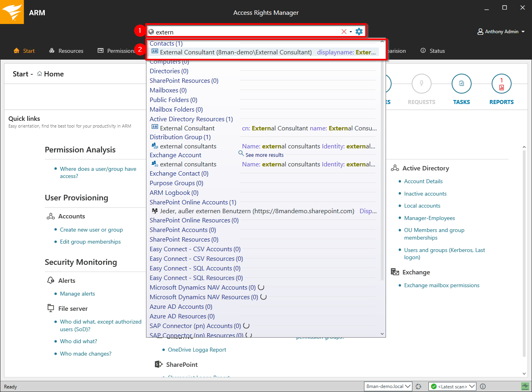Select External Consultant contact search result
The width and height of the screenshot is (532, 392).
[236, 52]
